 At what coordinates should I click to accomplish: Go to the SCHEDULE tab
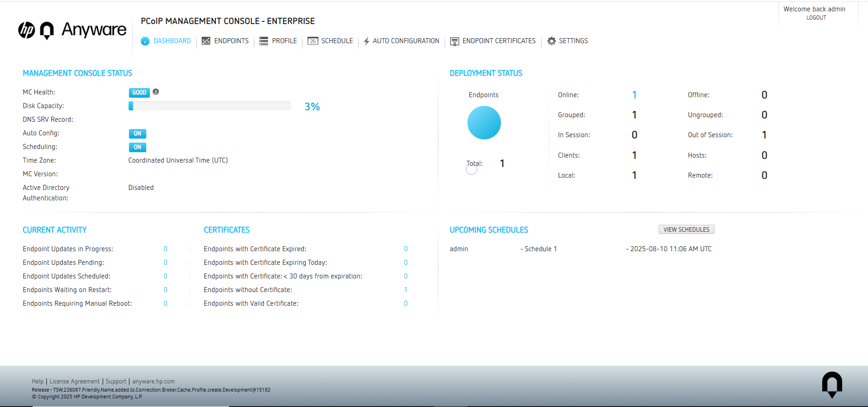(x=337, y=41)
